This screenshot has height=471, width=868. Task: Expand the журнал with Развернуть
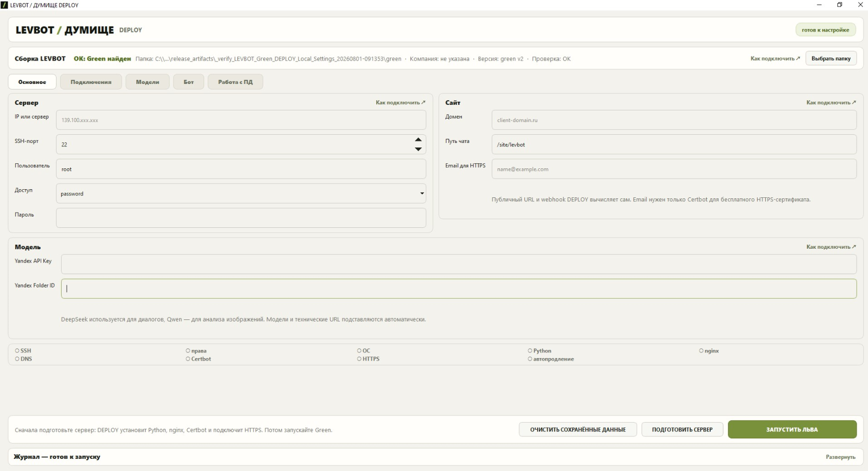[841, 457]
